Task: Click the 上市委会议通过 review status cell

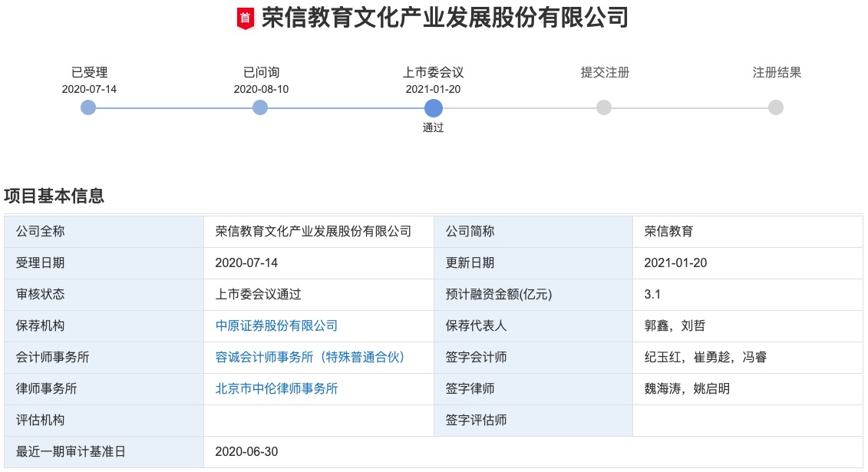Action: 318,295
